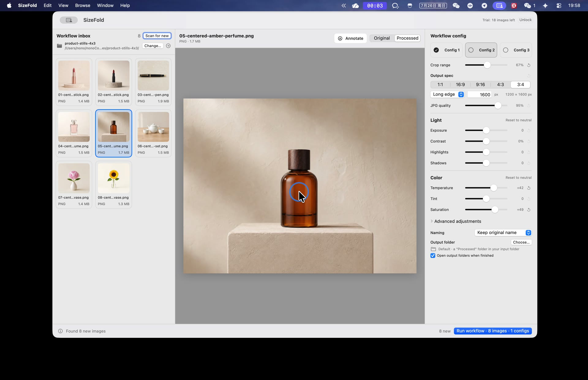588x380 pixels.
Task: Open the input folder icon for product-stills-4x3
Action: [59, 46]
